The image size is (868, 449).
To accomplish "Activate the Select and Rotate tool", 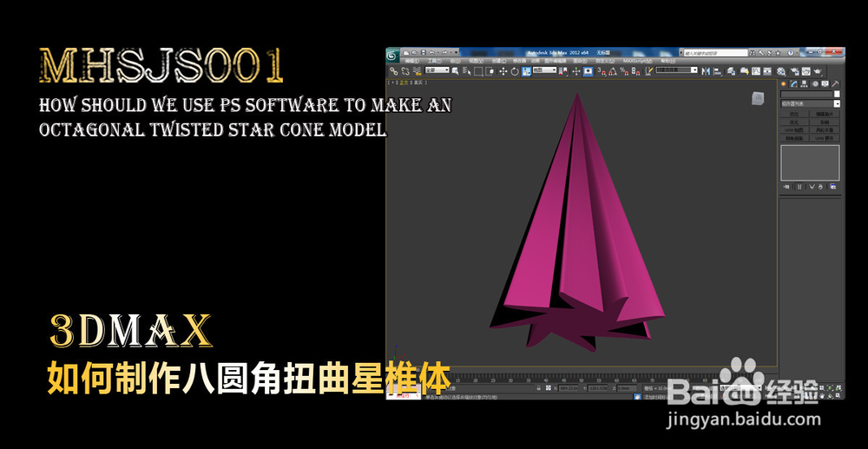I will 515,71.
